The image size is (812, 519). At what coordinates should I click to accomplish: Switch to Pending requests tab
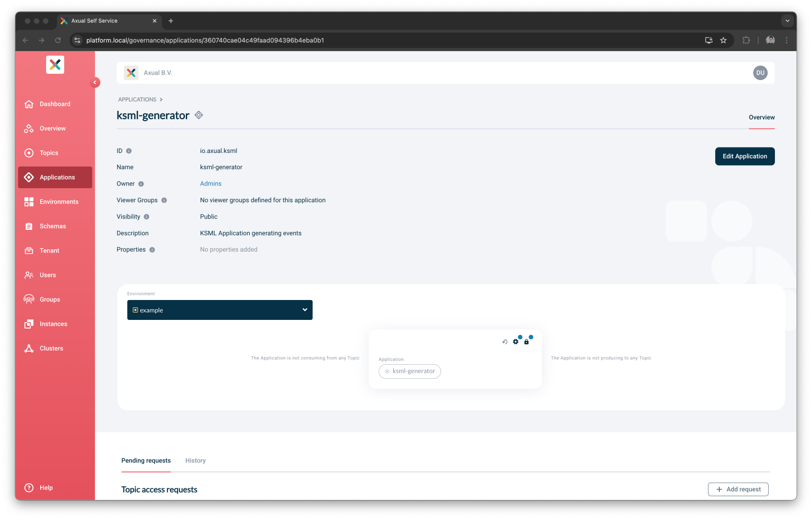click(146, 461)
